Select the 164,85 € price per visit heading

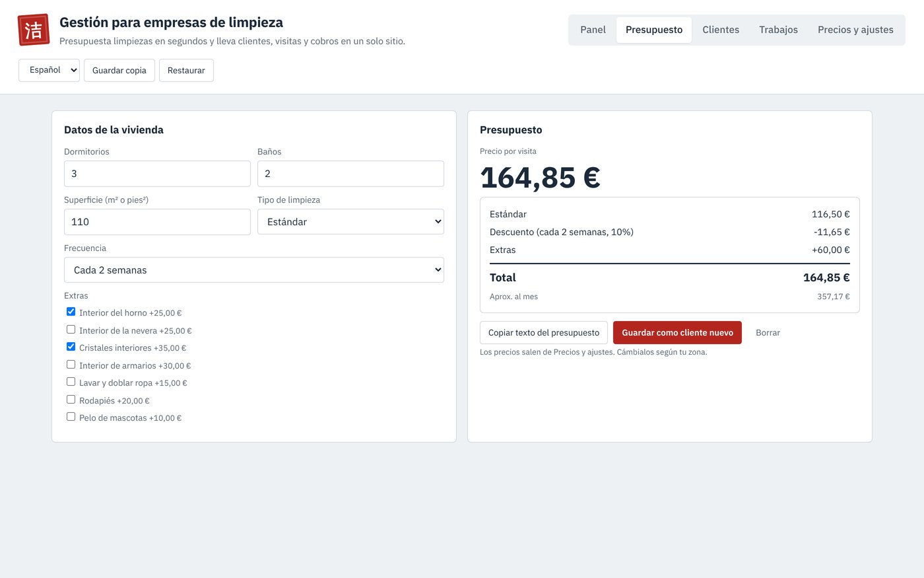pos(540,178)
